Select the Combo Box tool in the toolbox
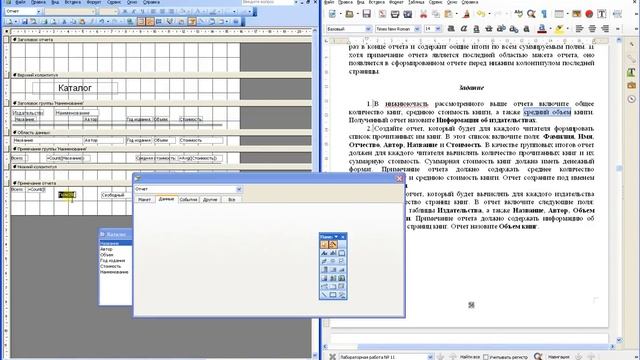The image size is (640, 360). click(x=324, y=269)
